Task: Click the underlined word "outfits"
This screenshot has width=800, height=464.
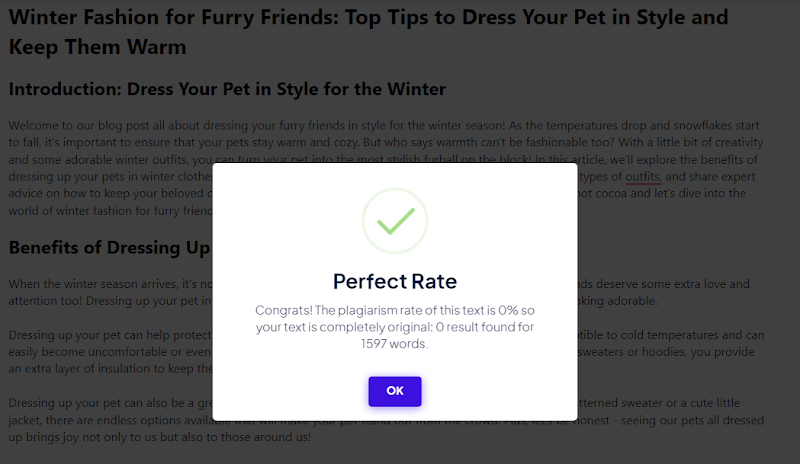Action: tap(642, 177)
